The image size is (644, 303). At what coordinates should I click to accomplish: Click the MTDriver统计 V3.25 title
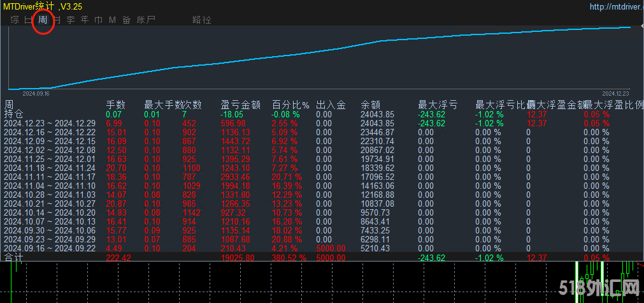click(44, 6)
